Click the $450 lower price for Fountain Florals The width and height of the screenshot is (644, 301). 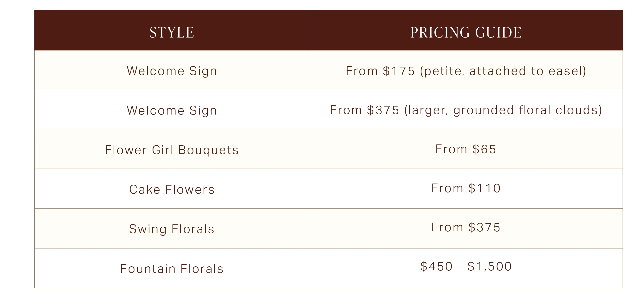[436, 266]
